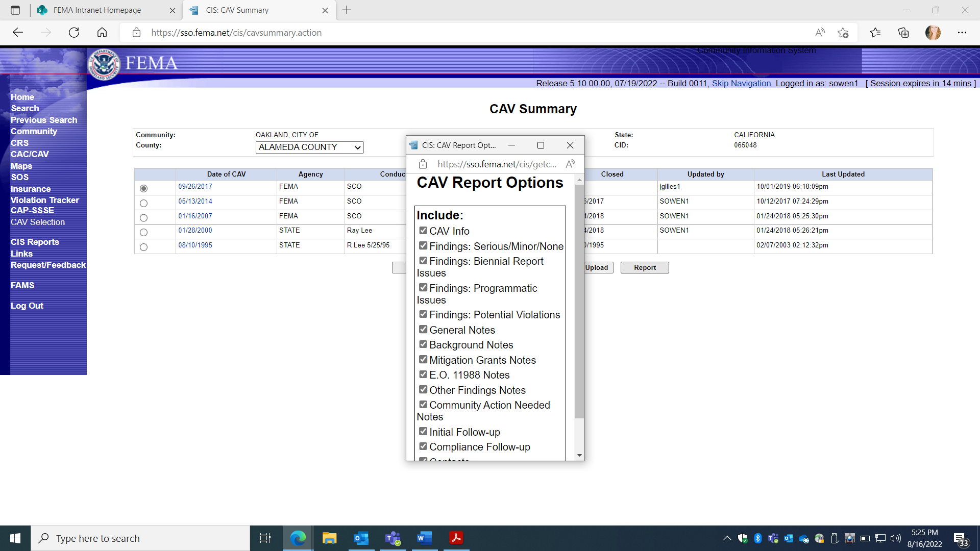Click the Read Aloud icon in address bar
This screenshot has width=980, height=551.
pyautogui.click(x=820, y=33)
